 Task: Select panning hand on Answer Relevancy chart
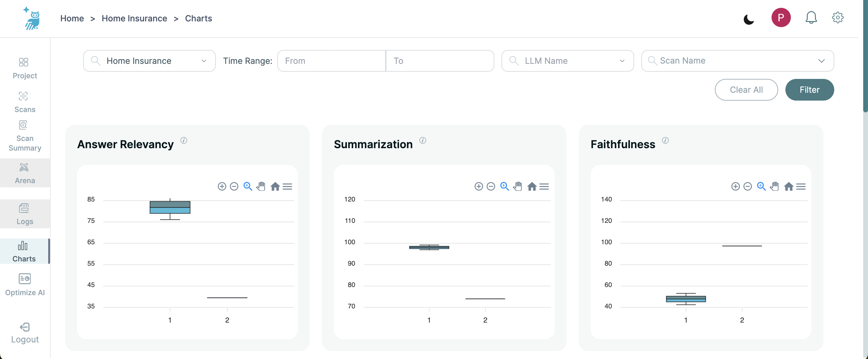(261, 186)
